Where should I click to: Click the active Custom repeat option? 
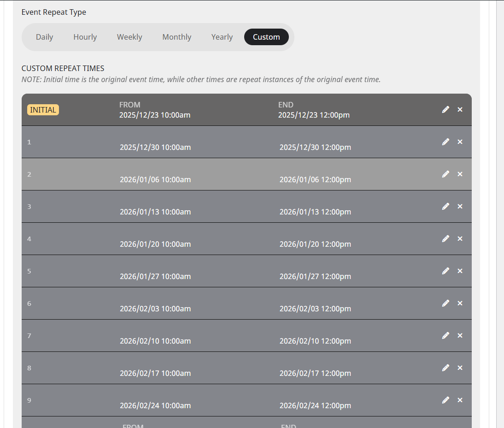click(x=266, y=37)
